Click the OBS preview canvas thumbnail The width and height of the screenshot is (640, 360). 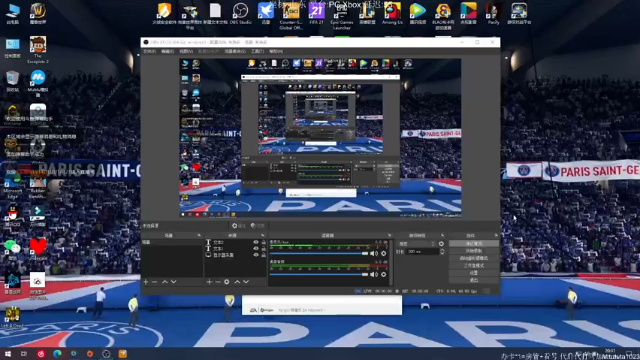click(320, 138)
